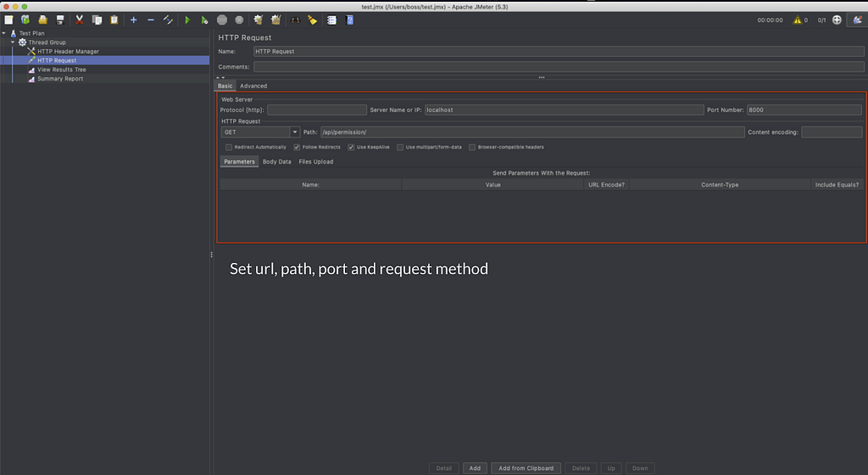868x475 pixels.
Task: Reset search with the broom icon
Action: (313, 20)
